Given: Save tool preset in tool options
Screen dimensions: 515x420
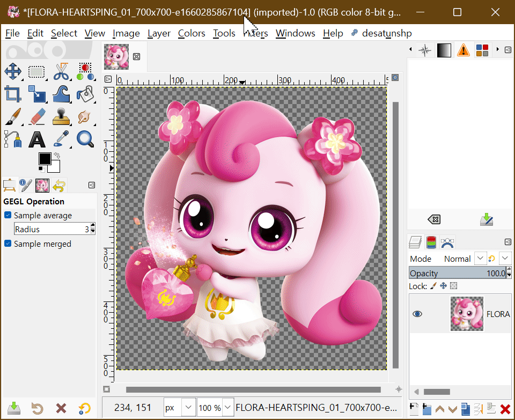Looking at the screenshot, I should [14, 408].
